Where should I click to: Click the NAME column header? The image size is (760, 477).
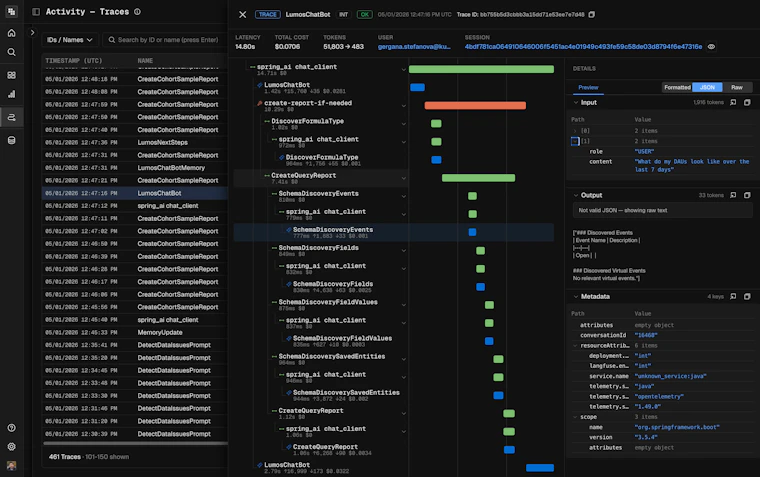click(x=145, y=61)
